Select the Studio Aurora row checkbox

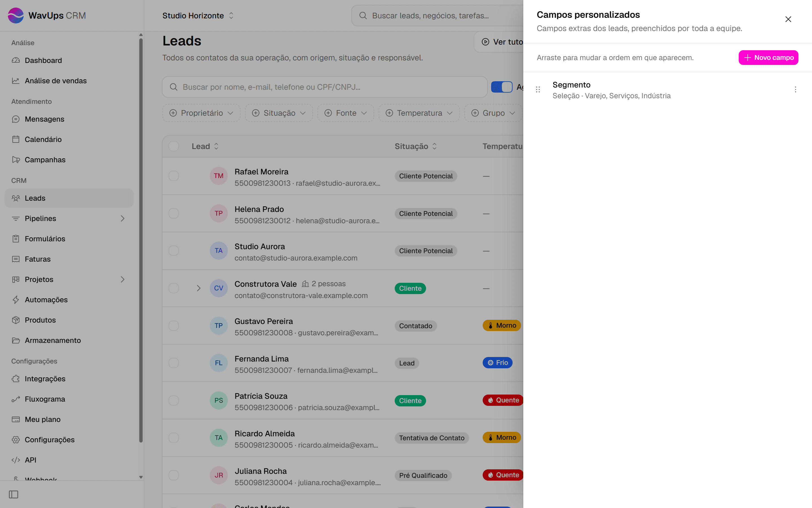[173, 251]
